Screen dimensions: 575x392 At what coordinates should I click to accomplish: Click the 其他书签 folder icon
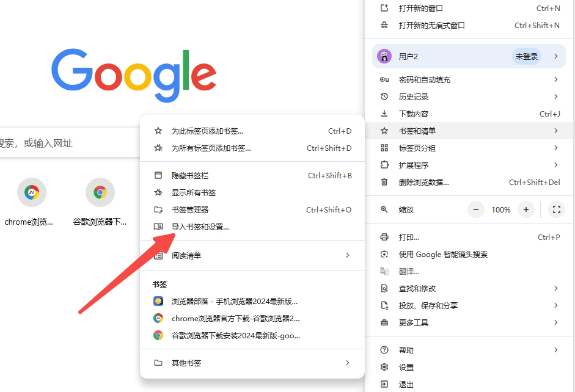tap(158, 363)
